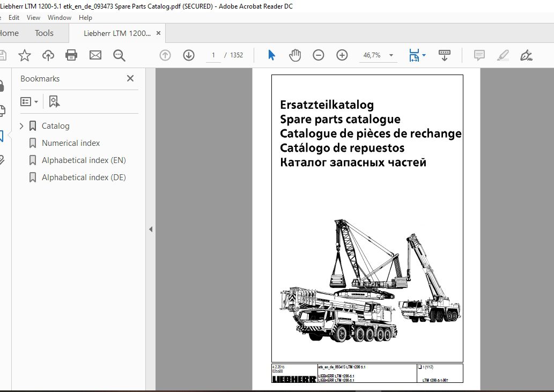Open fit page options dropdown arrow
This screenshot has height=392, width=554.
click(424, 55)
